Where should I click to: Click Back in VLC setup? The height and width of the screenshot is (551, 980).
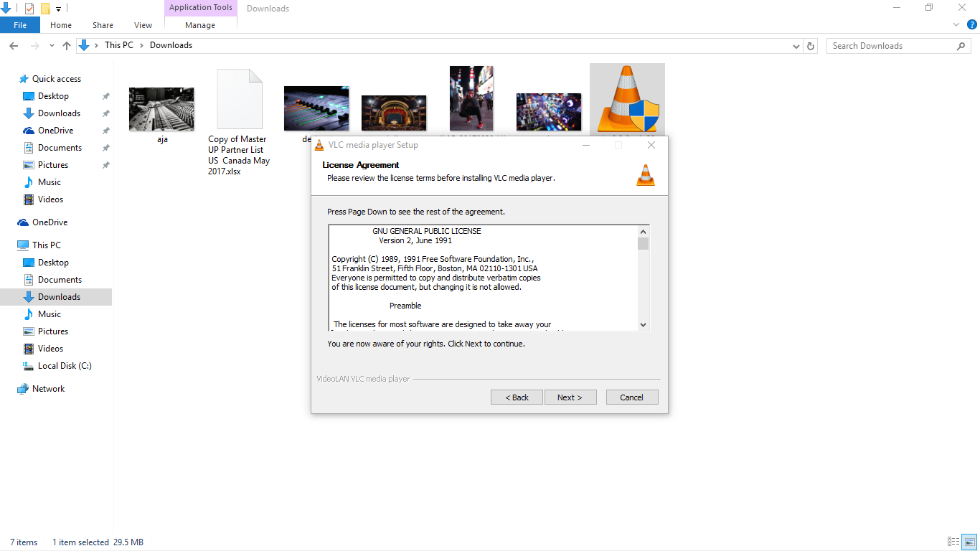click(517, 397)
